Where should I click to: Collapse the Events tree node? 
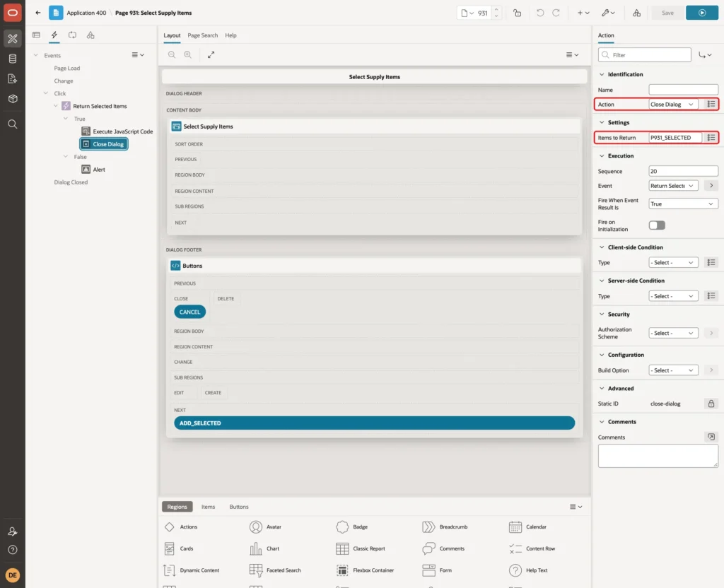pos(35,55)
